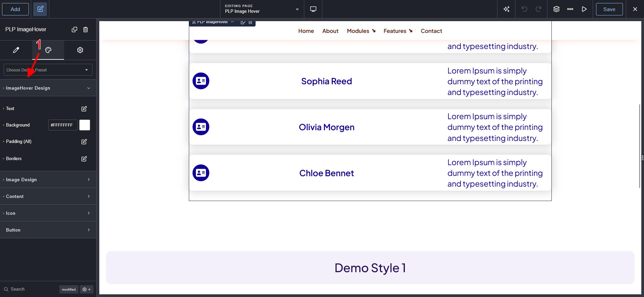
Task: Toggle the edit pencil button beside Add
Action: point(40,9)
